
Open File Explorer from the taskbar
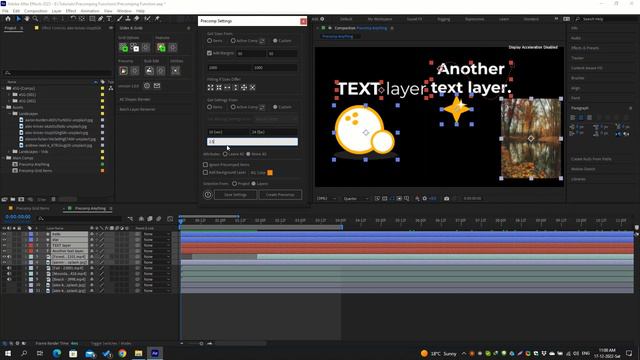tap(138, 353)
